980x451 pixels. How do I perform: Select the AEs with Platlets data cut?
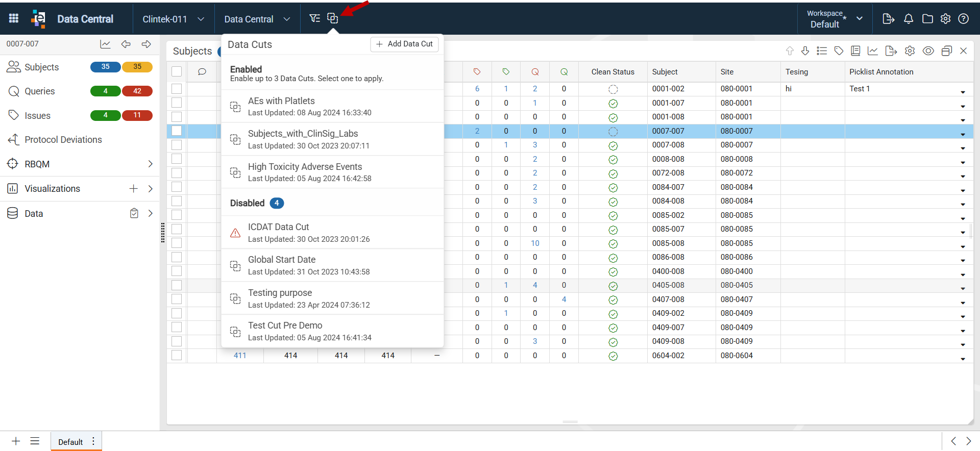[x=332, y=106]
